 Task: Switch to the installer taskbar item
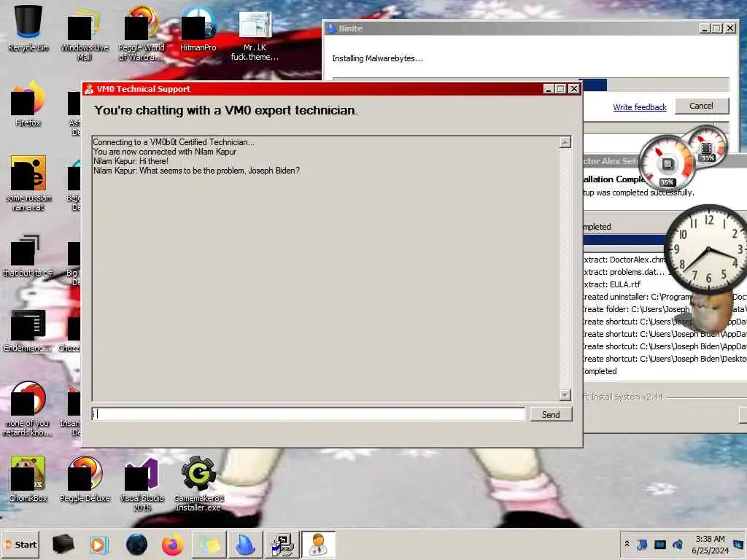click(x=282, y=544)
